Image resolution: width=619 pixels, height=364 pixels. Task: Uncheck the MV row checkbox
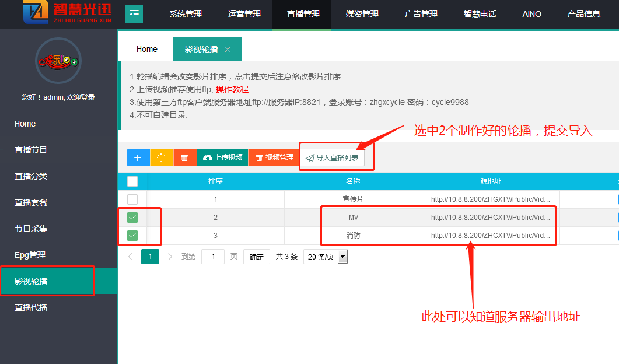[x=132, y=218]
